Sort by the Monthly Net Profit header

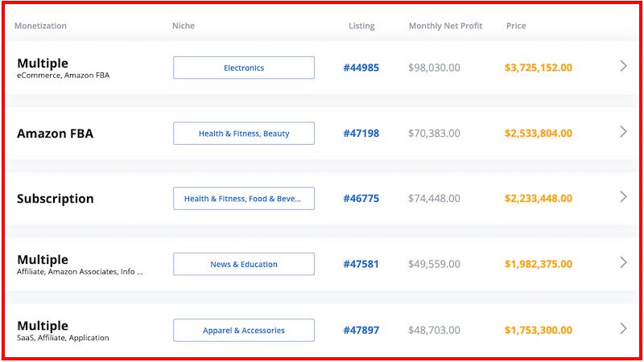[x=446, y=26]
